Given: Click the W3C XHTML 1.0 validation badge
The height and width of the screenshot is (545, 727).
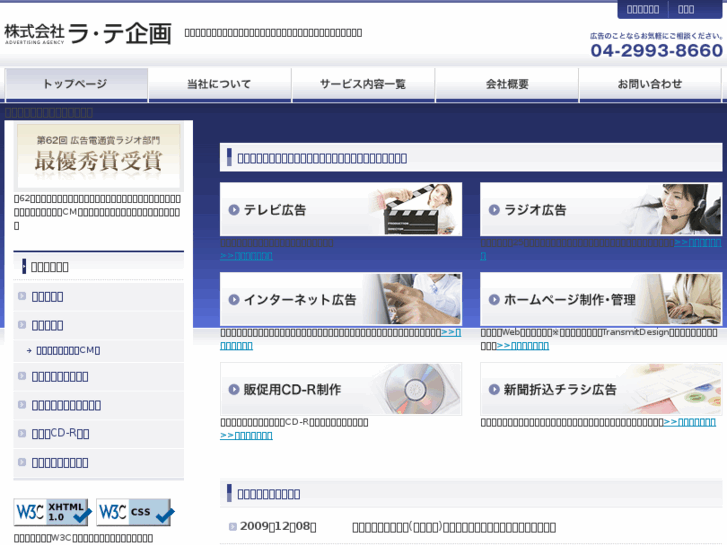Looking at the screenshot, I should (52, 512).
